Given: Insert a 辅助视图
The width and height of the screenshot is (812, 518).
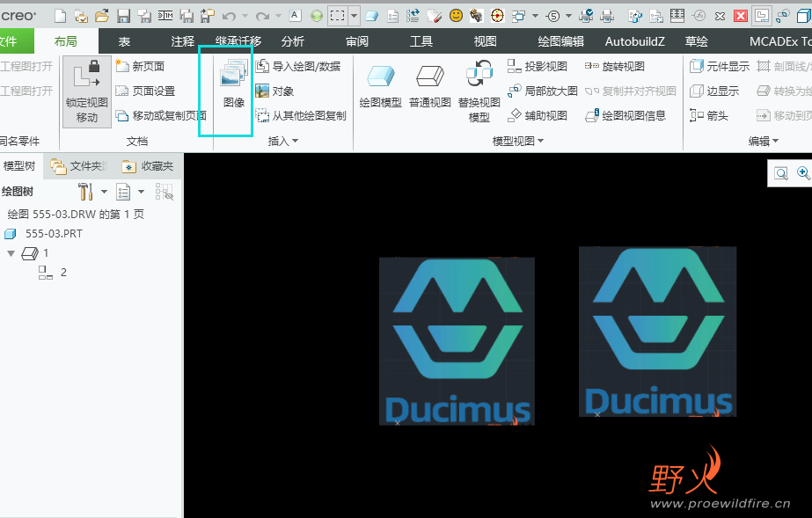Looking at the screenshot, I should pyautogui.click(x=538, y=115).
